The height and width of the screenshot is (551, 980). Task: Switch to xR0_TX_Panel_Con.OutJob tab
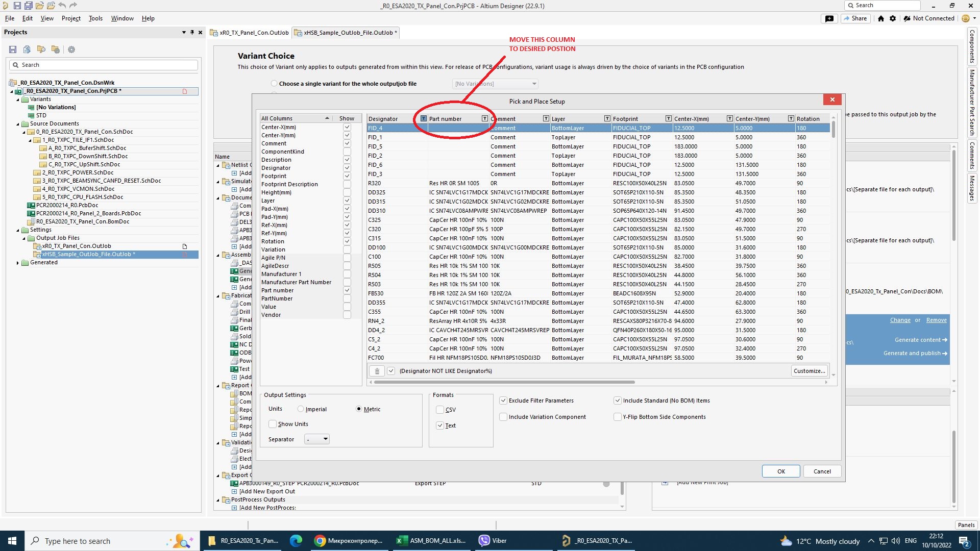click(x=250, y=33)
